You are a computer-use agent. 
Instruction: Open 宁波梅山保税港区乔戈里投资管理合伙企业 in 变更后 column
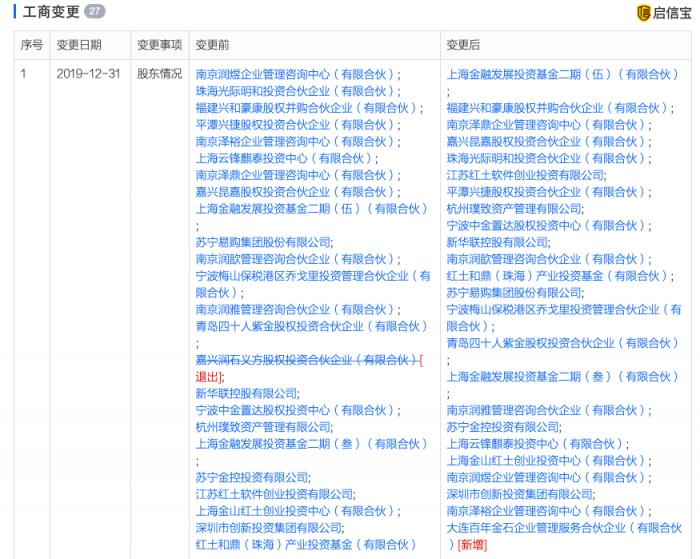[564, 318]
